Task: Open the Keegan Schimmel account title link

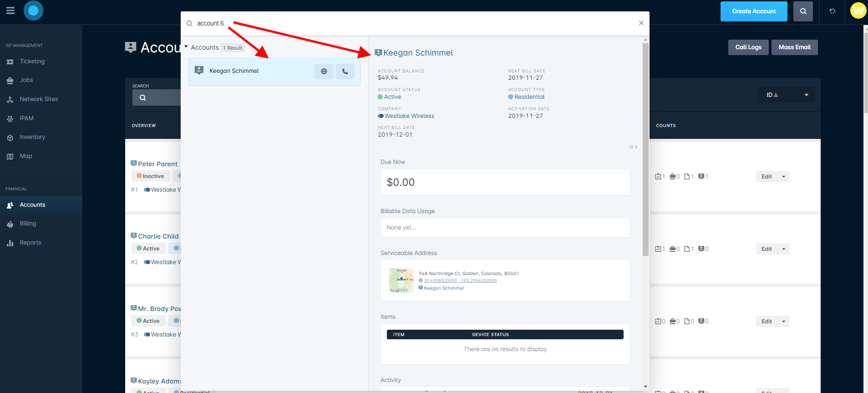Action: (x=418, y=53)
